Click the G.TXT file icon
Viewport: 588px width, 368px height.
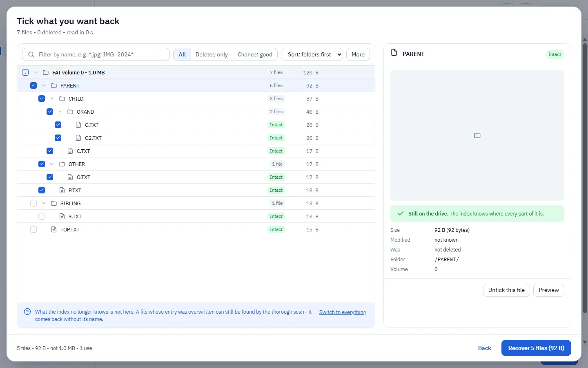coord(78,125)
